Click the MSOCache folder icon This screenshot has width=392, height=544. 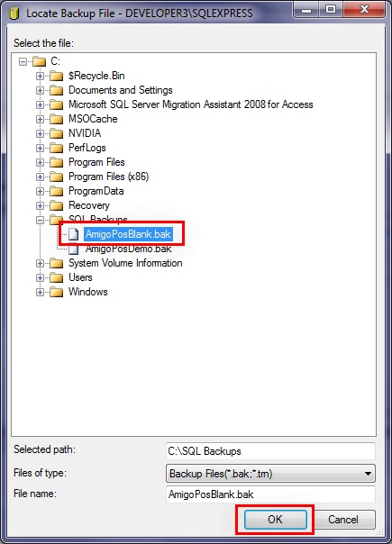pyautogui.click(x=56, y=120)
